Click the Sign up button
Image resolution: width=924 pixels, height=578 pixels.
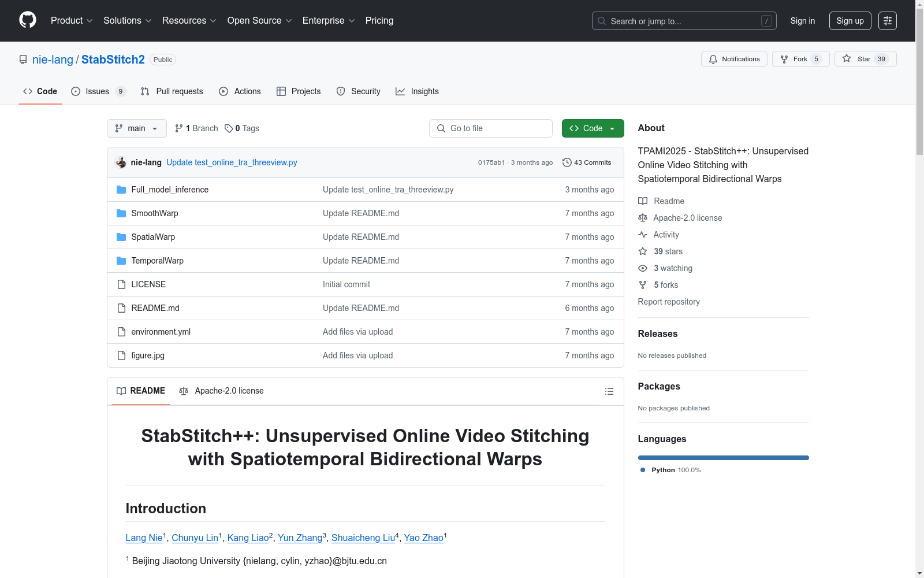(x=850, y=21)
